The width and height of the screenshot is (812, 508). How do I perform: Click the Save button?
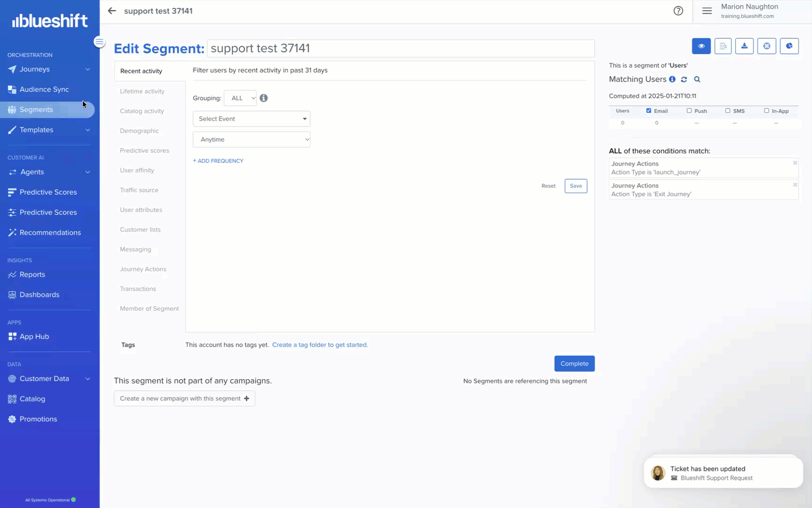(x=575, y=186)
